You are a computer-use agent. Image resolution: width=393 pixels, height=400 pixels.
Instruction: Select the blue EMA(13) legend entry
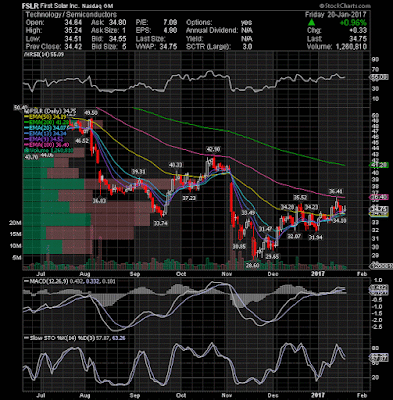tap(45, 133)
